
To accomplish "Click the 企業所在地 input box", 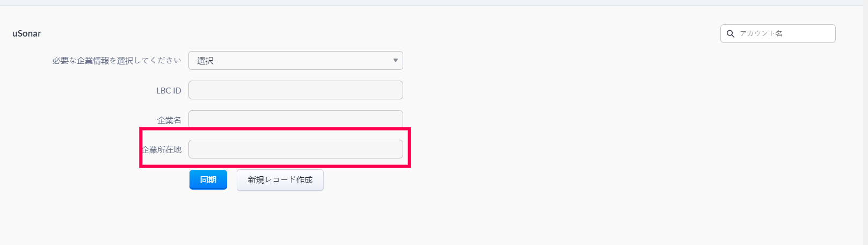I will coord(295,149).
